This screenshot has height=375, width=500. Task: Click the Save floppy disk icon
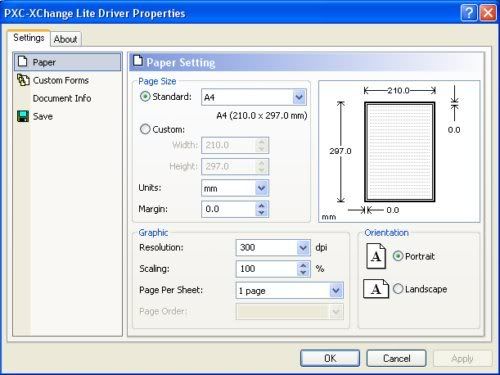coord(23,116)
